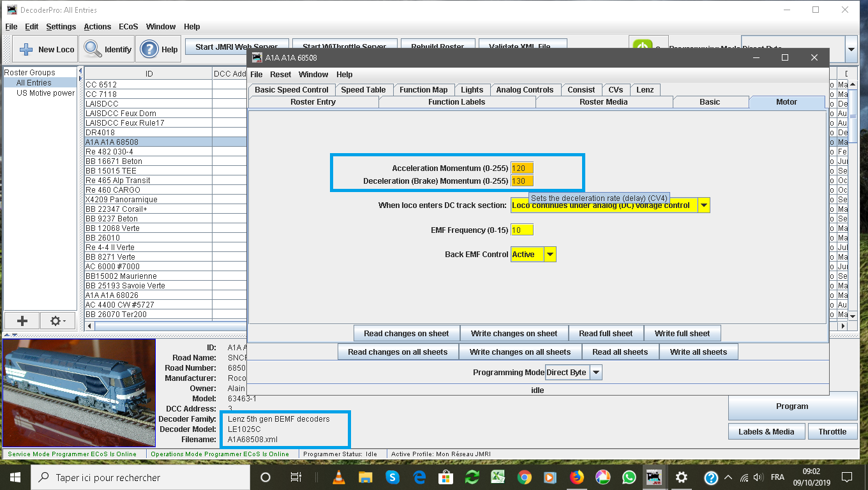Select the JMRI taskbar icon

(x=655, y=477)
